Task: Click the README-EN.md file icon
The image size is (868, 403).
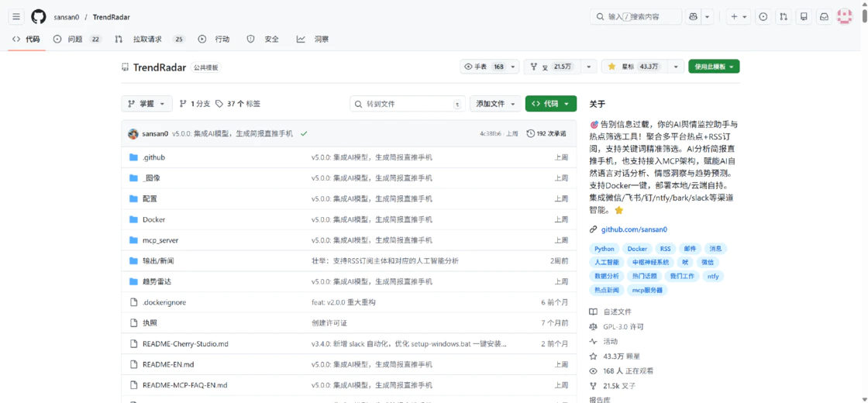Action: click(x=133, y=364)
